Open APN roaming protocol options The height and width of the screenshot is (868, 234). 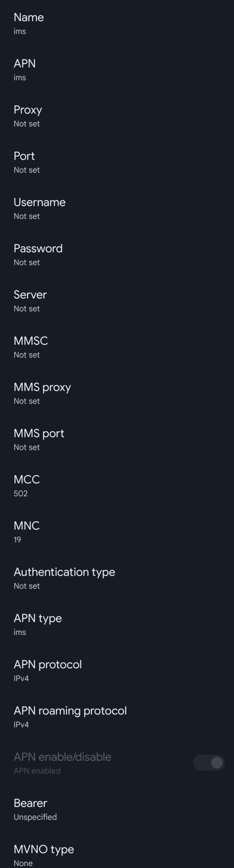click(x=117, y=717)
